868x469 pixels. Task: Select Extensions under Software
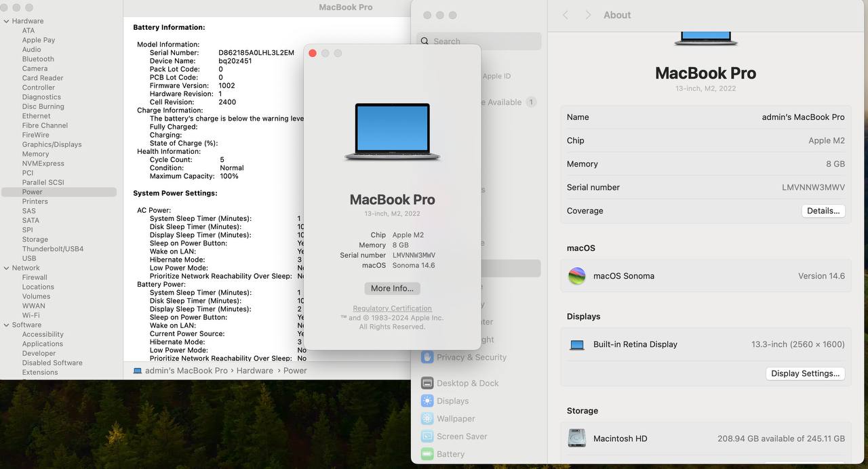pyautogui.click(x=40, y=372)
